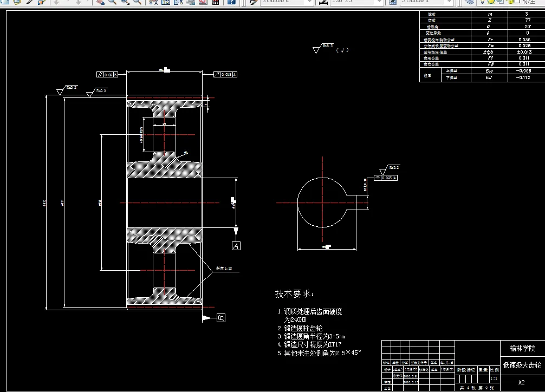
Task: Select '共 4 张 第 2 张' sheet count
Action: (477, 388)
